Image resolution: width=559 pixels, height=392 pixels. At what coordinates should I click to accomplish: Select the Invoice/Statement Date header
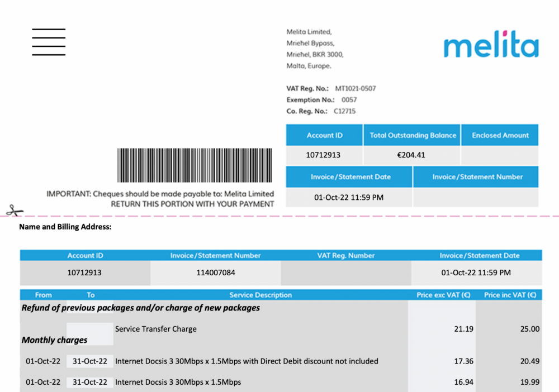[349, 176]
